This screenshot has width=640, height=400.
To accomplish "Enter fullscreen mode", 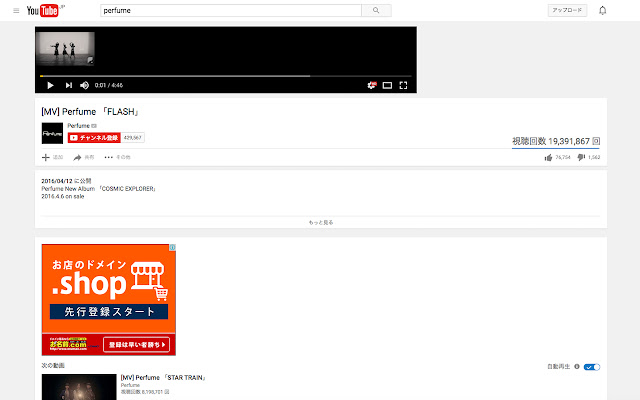I will point(403,85).
